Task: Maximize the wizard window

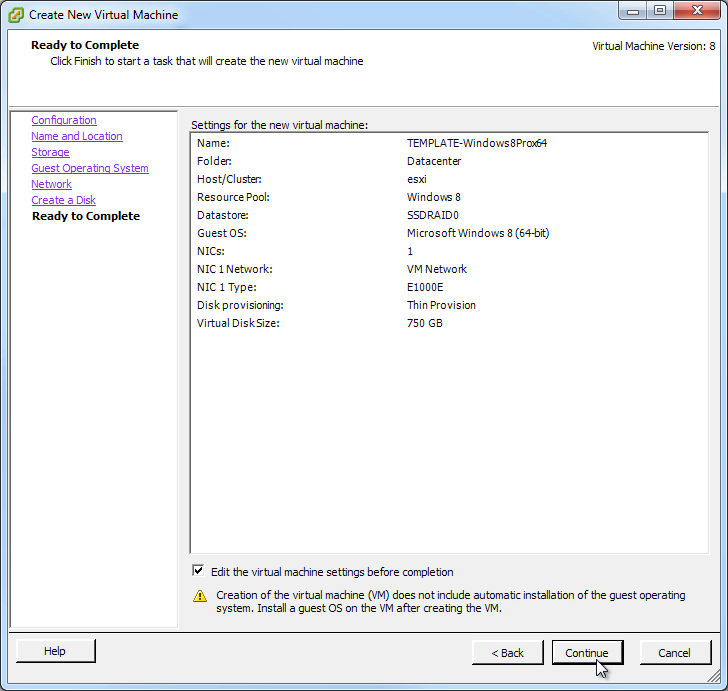Action: [660, 11]
